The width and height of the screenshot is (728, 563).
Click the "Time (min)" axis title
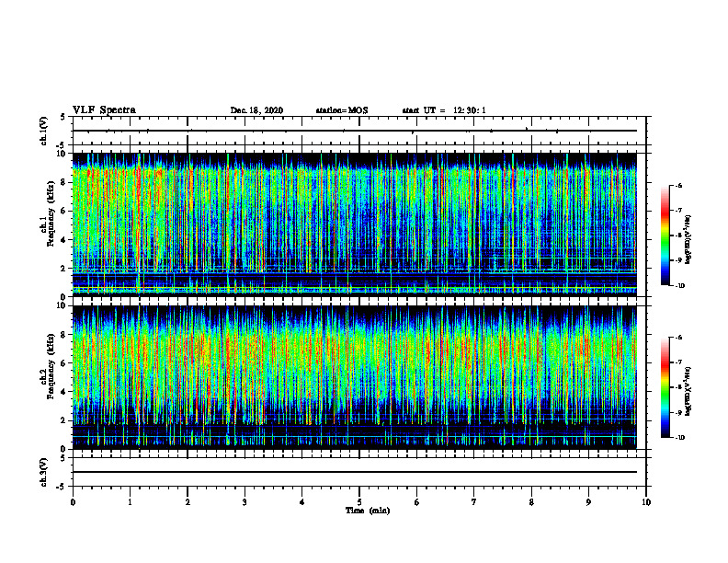pyautogui.click(x=368, y=511)
